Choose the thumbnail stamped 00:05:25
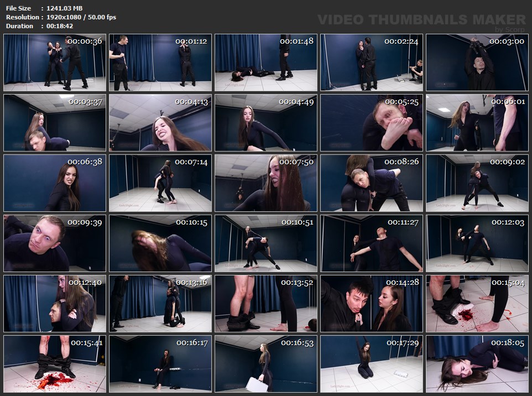Viewport: 532px width, 396px height. point(372,123)
